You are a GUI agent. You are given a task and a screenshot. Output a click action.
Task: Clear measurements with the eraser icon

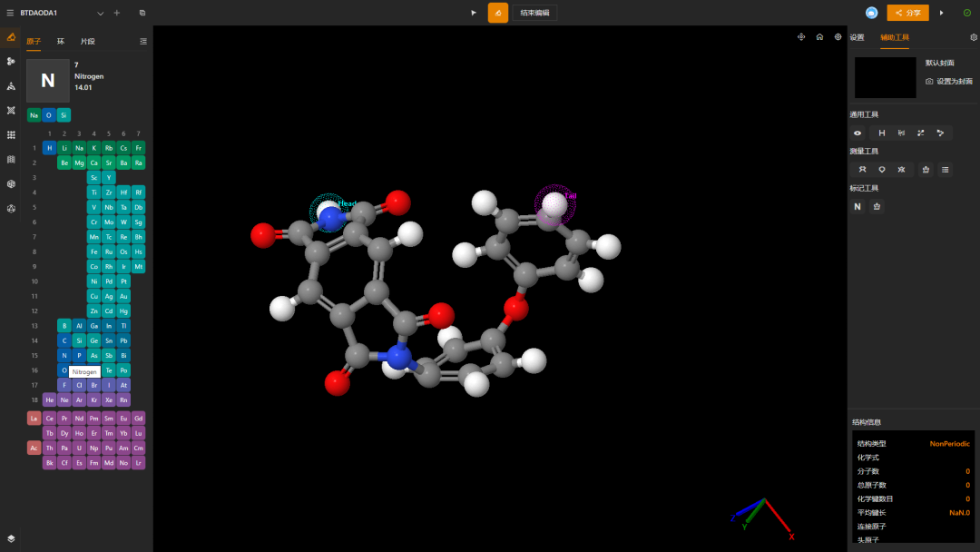926,170
